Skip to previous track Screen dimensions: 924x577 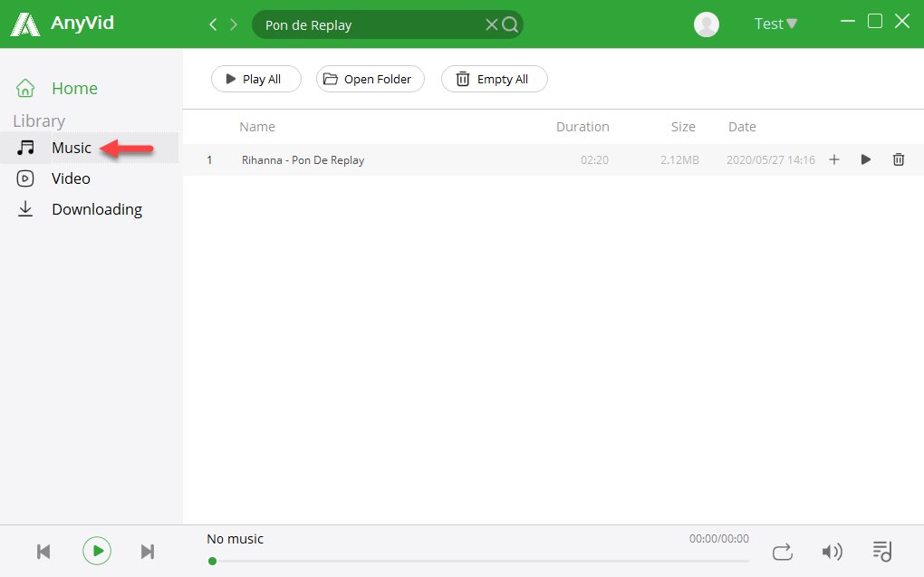[x=43, y=552]
